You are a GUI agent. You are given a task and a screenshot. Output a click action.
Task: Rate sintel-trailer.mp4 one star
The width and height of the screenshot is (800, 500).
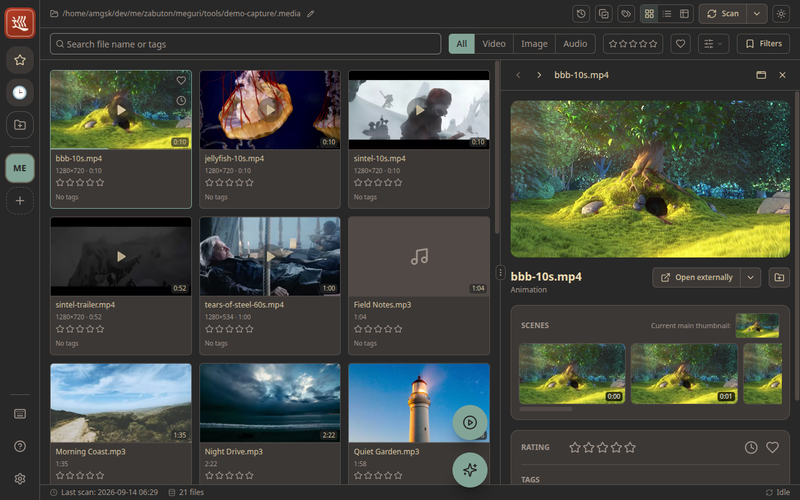(x=60, y=329)
